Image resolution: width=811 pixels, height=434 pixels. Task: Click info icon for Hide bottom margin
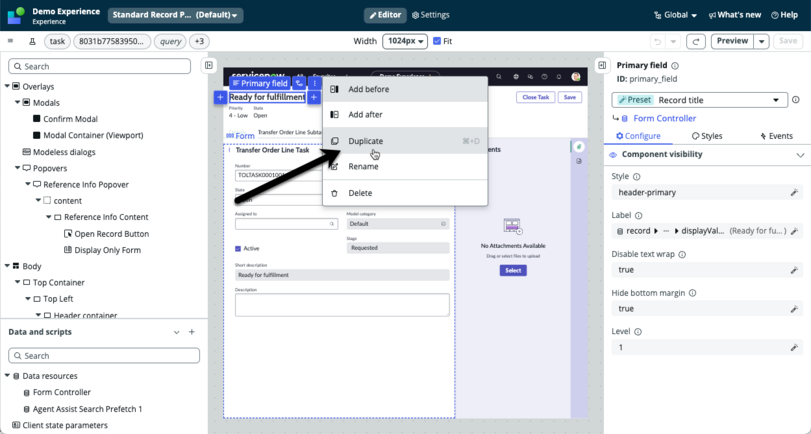tap(693, 293)
